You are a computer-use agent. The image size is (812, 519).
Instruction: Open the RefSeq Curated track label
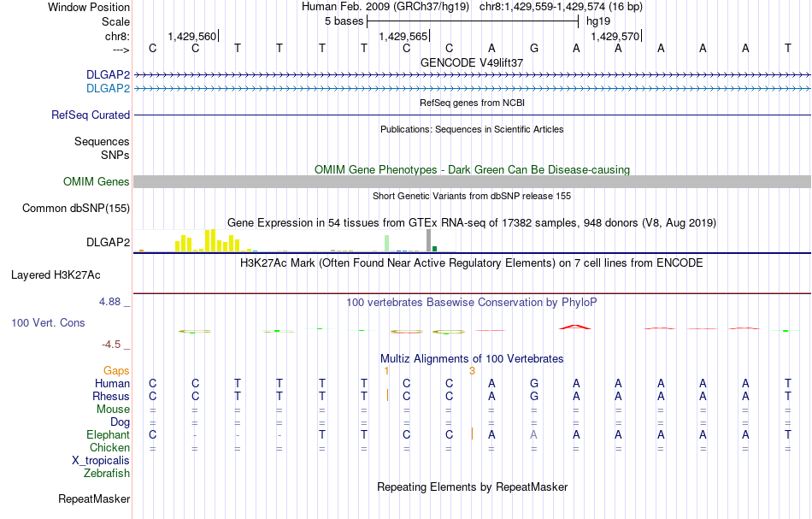pyautogui.click(x=91, y=115)
